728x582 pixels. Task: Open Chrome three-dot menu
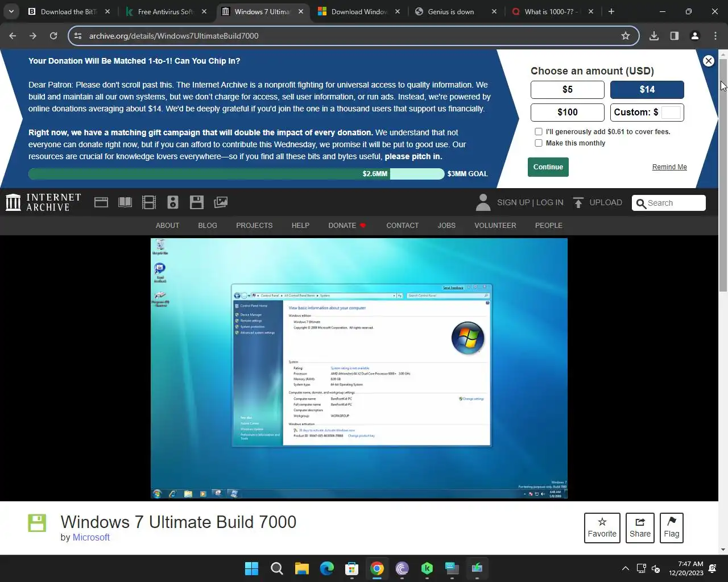[x=715, y=36]
